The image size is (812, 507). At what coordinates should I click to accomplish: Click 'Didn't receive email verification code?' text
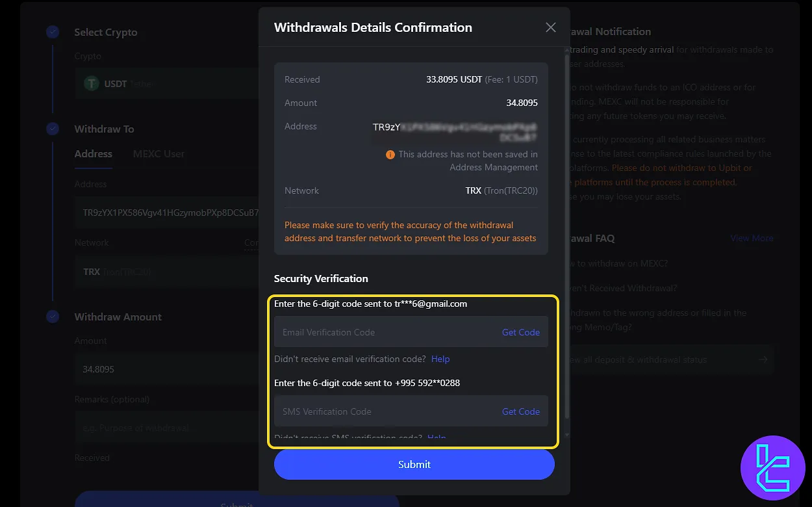point(350,359)
